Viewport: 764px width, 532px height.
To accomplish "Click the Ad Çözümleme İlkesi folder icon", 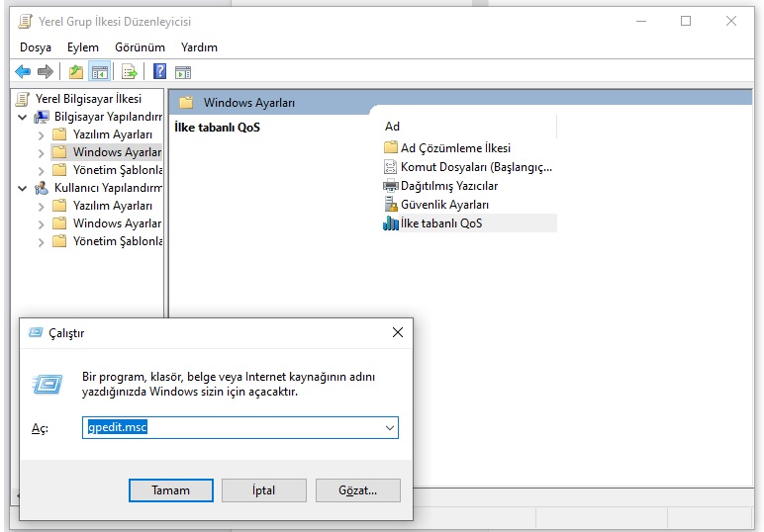I will (391, 147).
